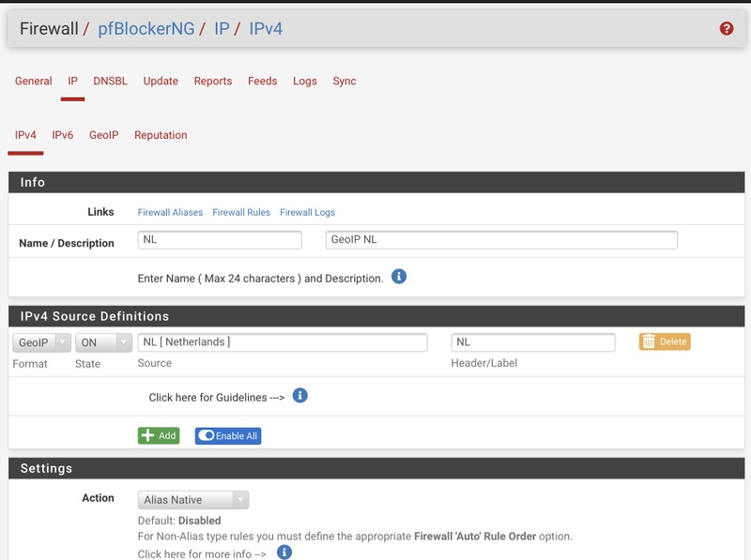Click the Firewall Aliases link
Viewport: 751px width, 560px height.
pos(170,212)
